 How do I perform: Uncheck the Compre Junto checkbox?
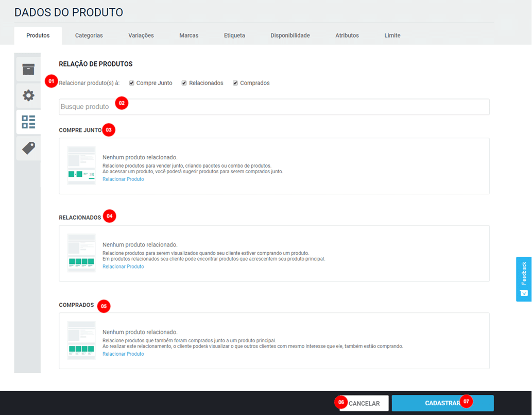[132, 83]
